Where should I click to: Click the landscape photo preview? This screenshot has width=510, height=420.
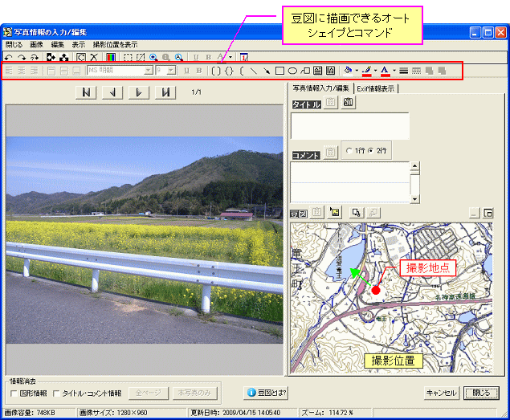[145, 240]
